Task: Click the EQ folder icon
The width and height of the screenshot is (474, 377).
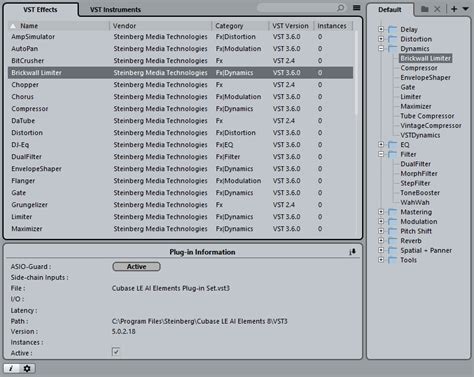Action: click(x=393, y=145)
